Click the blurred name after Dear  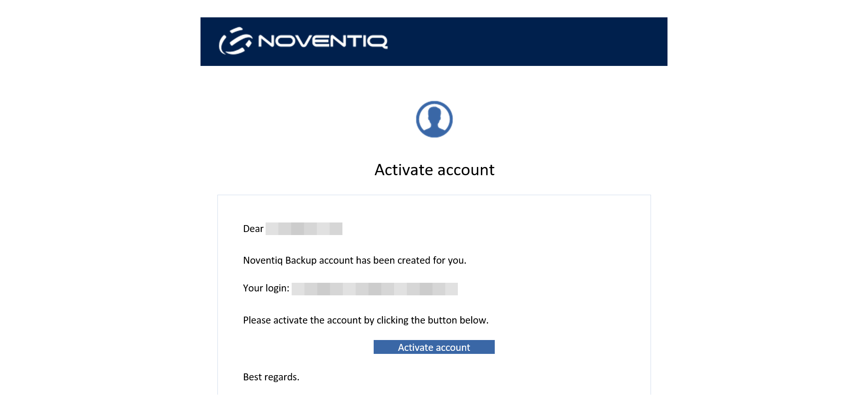(304, 229)
